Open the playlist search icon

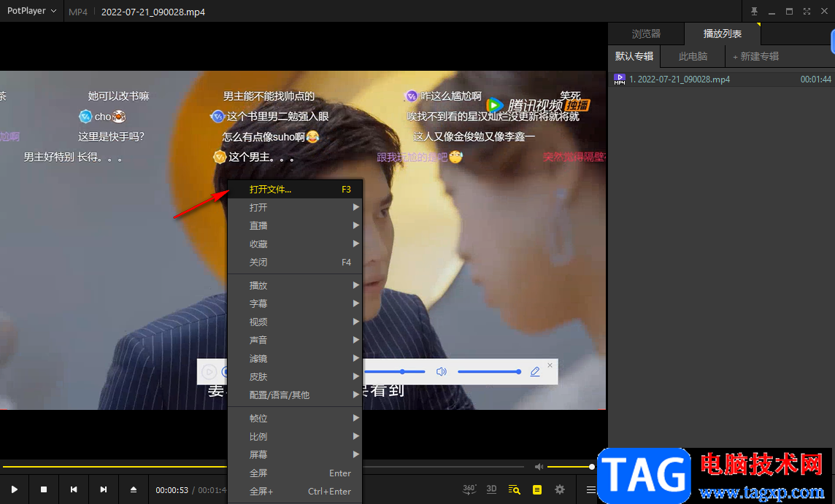[x=514, y=489]
